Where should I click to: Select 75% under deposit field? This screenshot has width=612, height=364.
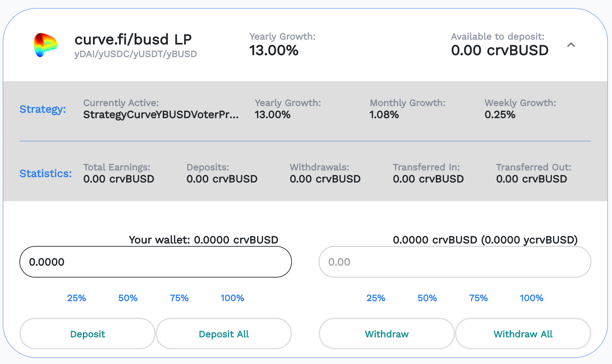click(179, 298)
